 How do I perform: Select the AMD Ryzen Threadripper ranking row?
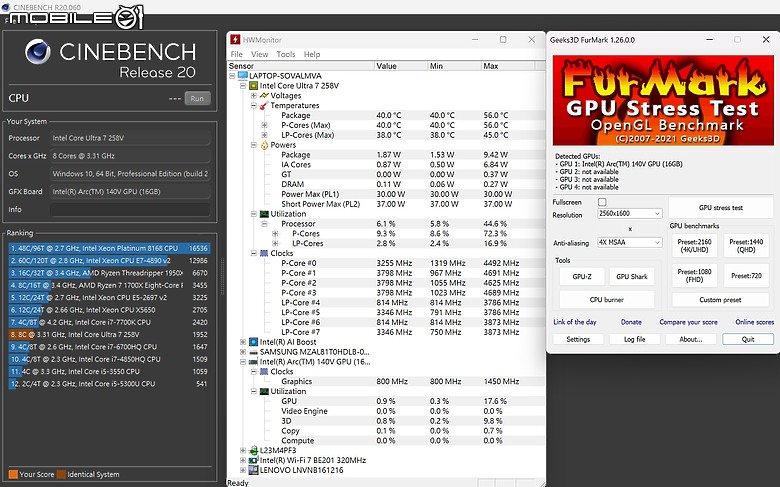(x=109, y=273)
